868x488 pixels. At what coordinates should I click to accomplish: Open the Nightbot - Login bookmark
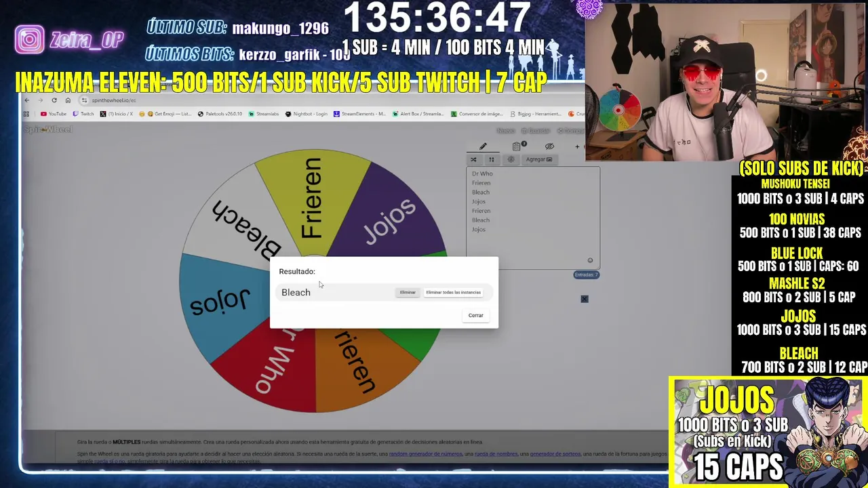[x=307, y=114]
